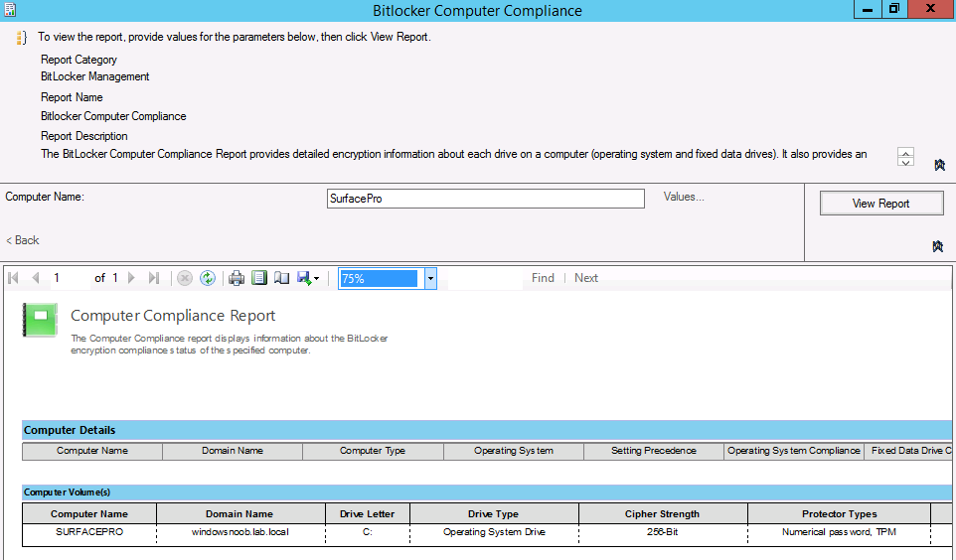Click Setting Precedence column header
This screenshot has width=956, height=560.
coord(654,451)
